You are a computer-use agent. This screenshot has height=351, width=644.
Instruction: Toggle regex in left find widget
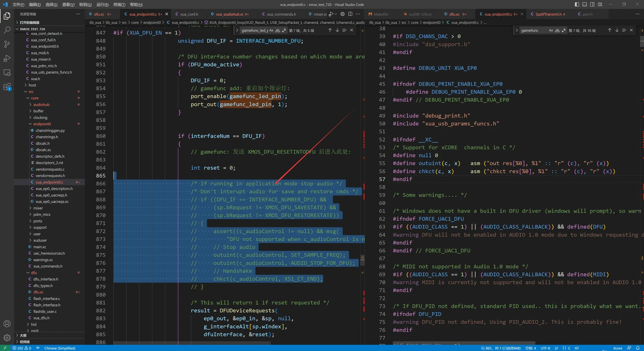(284, 30)
